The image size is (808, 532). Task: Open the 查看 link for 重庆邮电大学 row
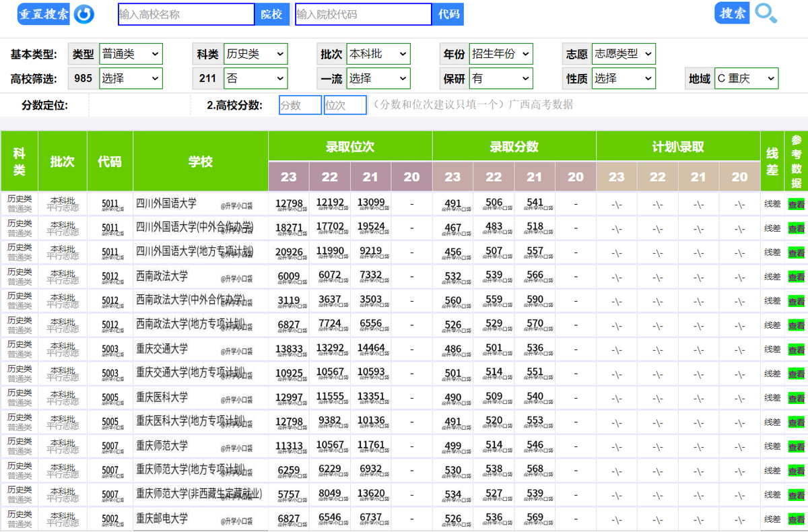click(796, 519)
